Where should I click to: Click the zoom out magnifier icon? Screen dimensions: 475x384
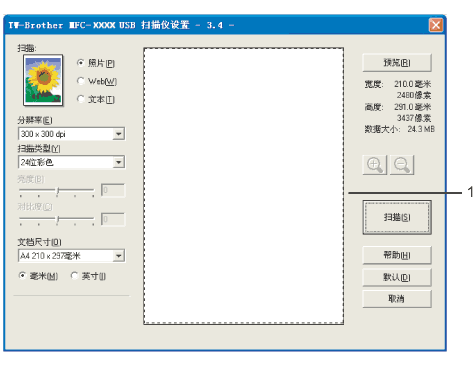402,165
